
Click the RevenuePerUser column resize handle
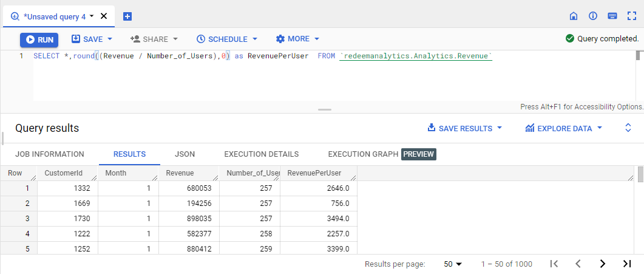(x=354, y=178)
